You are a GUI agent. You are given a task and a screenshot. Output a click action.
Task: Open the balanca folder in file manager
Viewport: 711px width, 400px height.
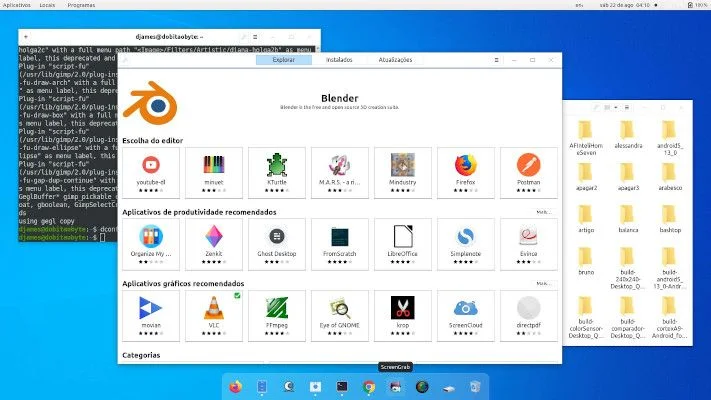pos(628,219)
